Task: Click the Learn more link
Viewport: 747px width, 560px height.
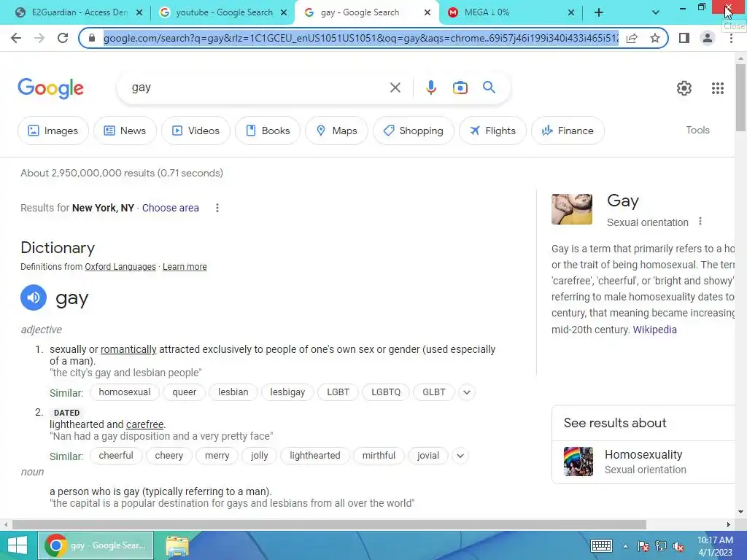Action: click(185, 267)
